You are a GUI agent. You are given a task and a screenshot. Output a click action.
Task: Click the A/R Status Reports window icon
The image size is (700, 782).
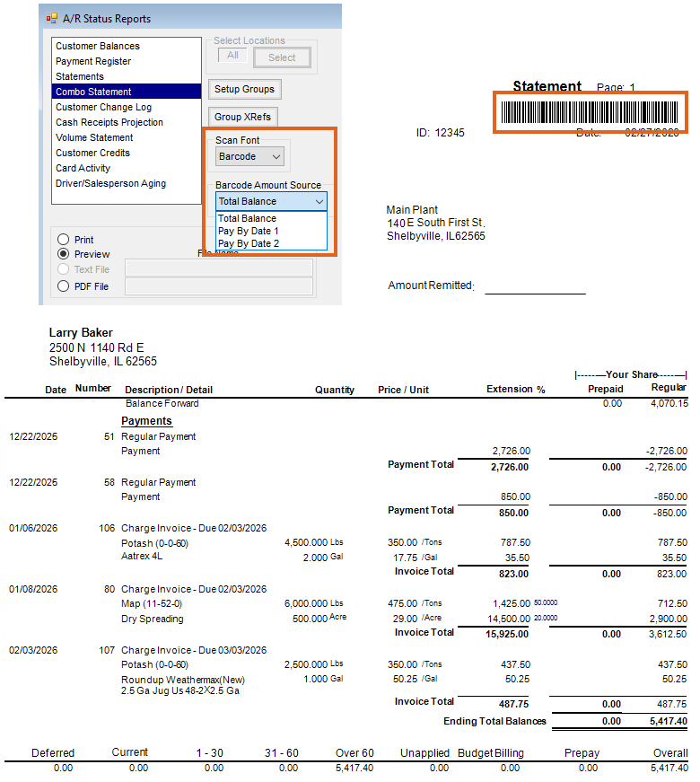click(51, 19)
